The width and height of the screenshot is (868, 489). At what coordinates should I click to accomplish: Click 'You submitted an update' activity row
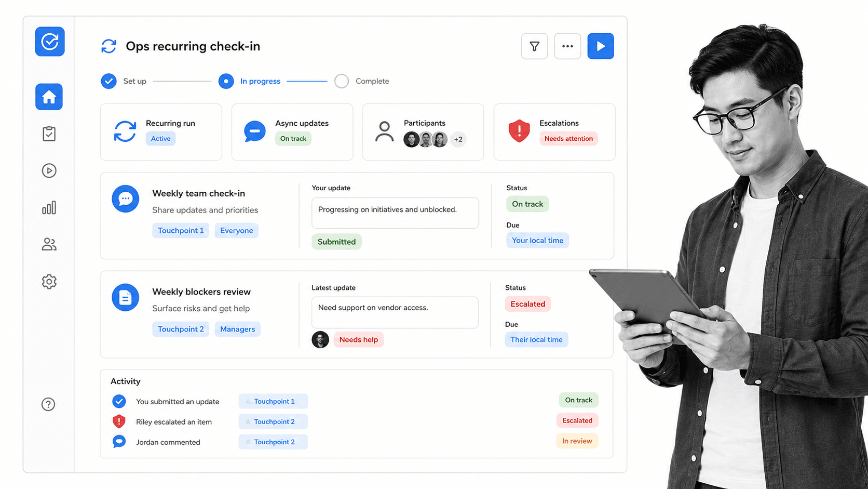178,402
